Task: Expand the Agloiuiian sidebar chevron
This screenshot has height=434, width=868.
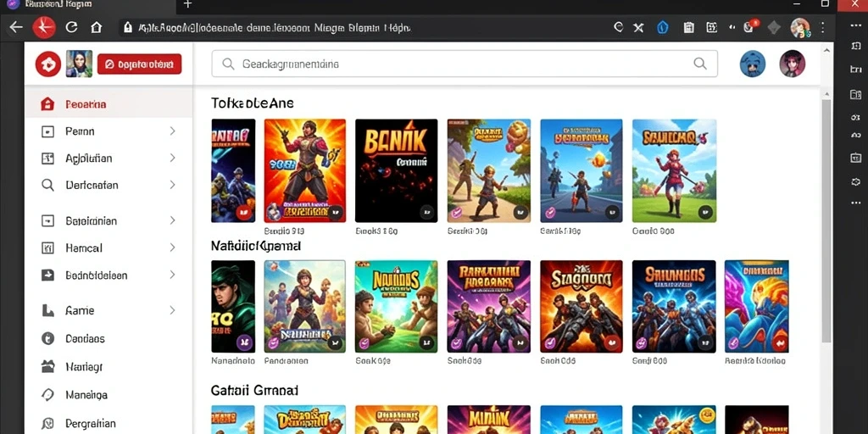Action: tap(172, 158)
